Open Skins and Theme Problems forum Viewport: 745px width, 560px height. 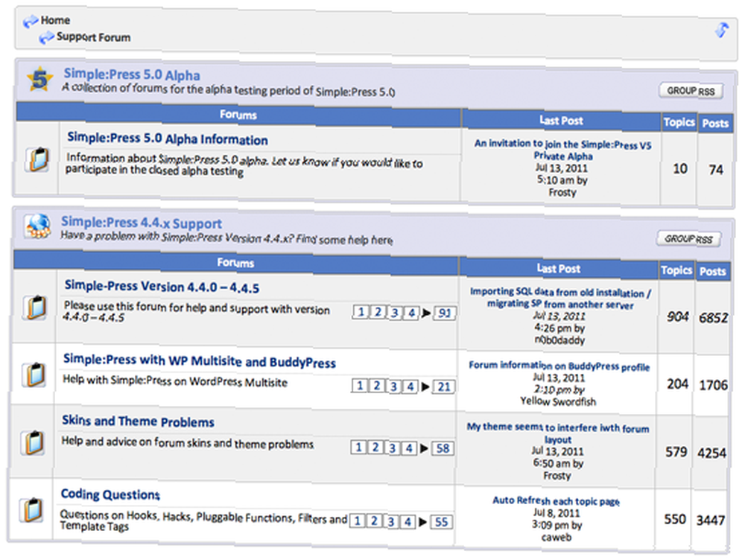[x=139, y=421]
